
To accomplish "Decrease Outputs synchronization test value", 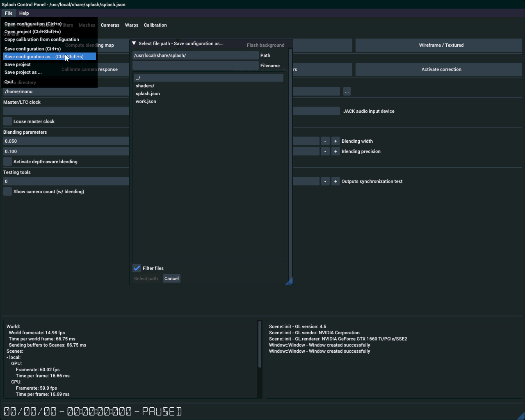I will [325, 181].
